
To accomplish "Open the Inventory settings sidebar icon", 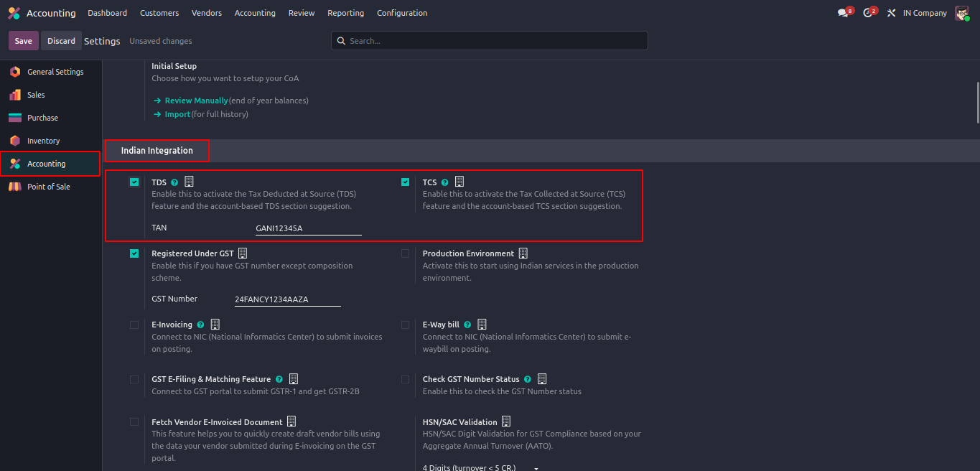I will pyautogui.click(x=14, y=141).
